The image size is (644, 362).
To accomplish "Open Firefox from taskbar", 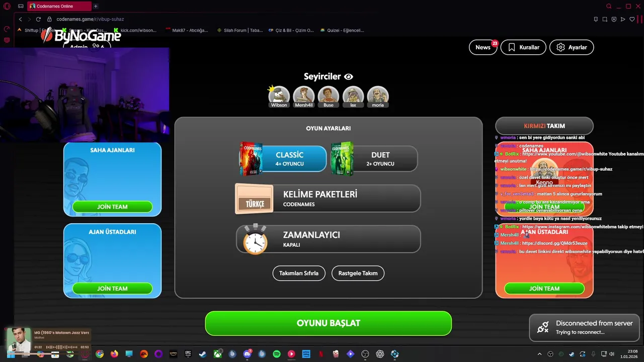I will click(114, 354).
